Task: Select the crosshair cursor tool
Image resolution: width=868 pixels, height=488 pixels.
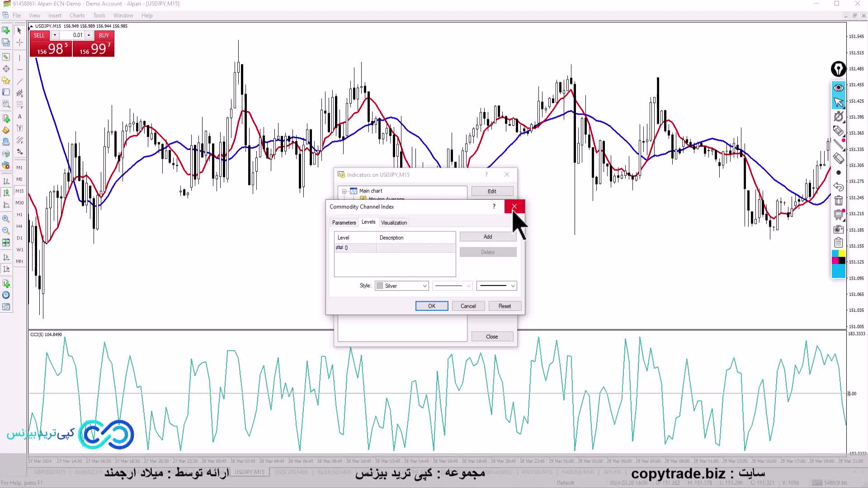Action: click(x=19, y=42)
